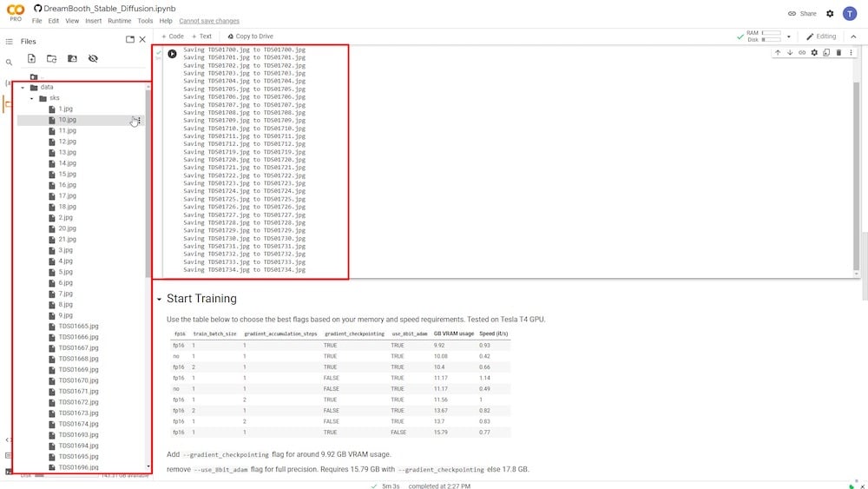Open more cell actions menu

[851, 53]
